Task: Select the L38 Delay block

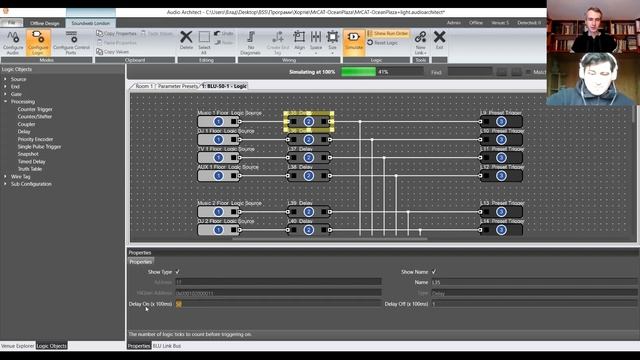Action: click(x=309, y=176)
